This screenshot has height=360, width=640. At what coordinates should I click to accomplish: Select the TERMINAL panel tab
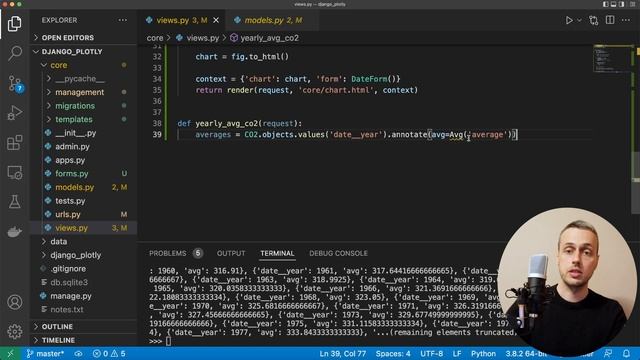tap(277, 253)
